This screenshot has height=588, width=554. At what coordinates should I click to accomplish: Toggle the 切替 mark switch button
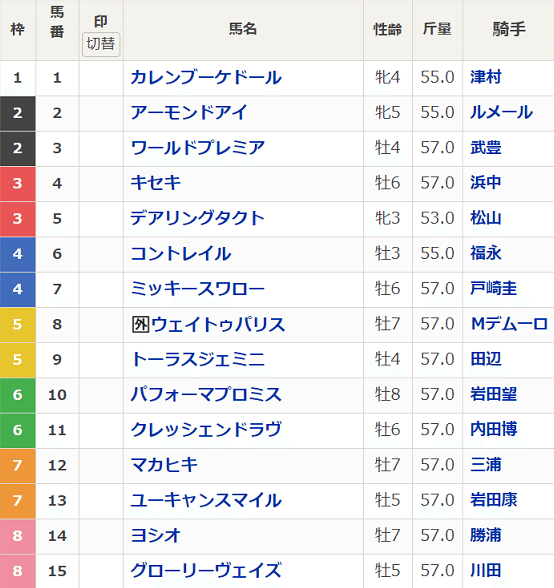[x=101, y=44]
